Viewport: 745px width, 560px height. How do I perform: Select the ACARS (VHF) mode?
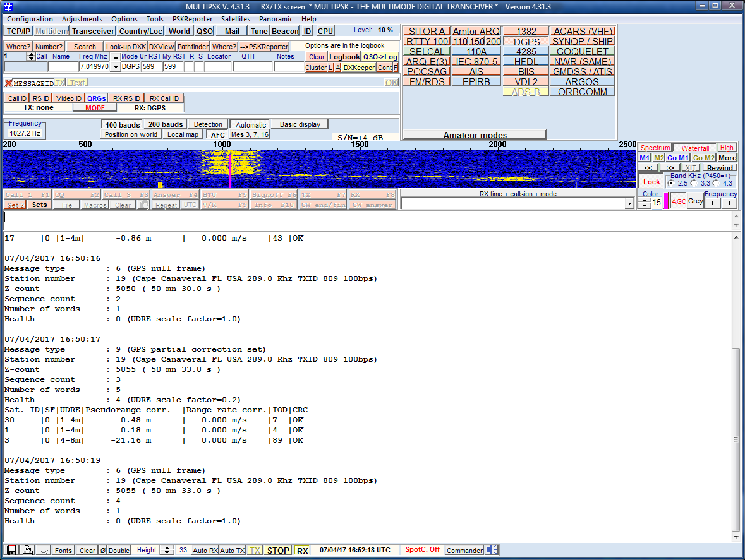coord(583,32)
